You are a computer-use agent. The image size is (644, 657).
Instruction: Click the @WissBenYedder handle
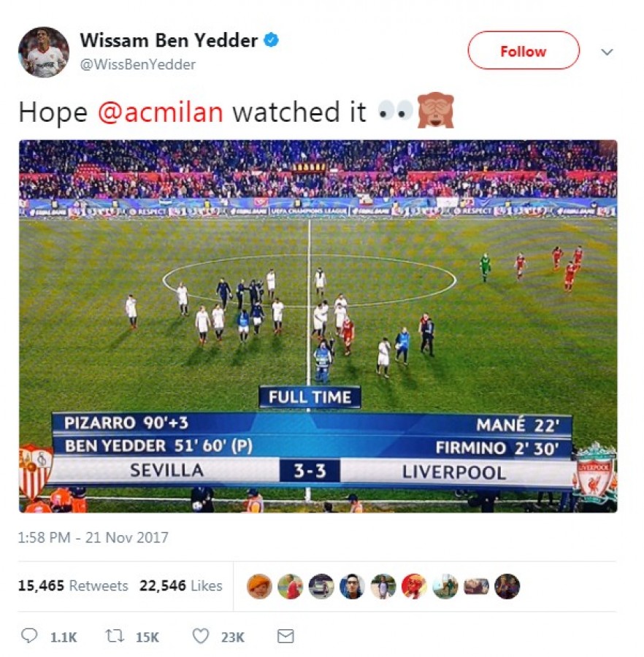(137, 64)
